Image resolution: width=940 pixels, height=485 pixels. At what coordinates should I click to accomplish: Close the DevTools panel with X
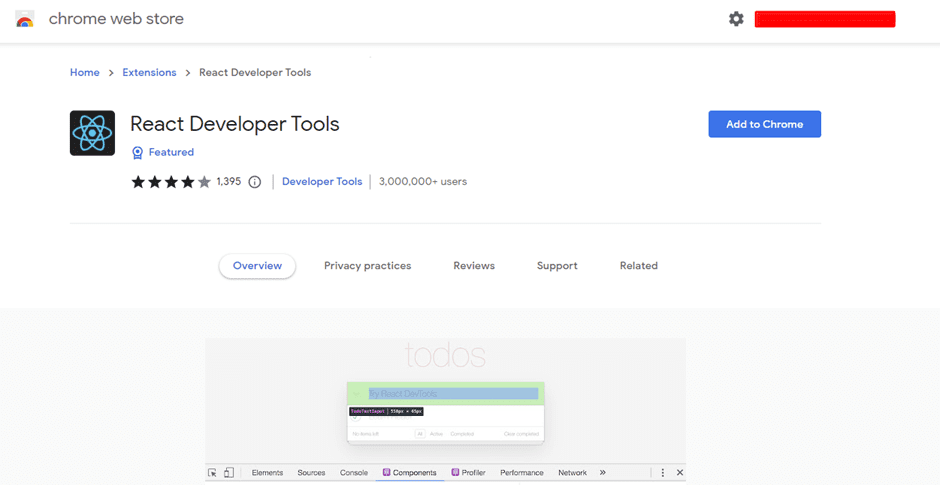click(680, 472)
